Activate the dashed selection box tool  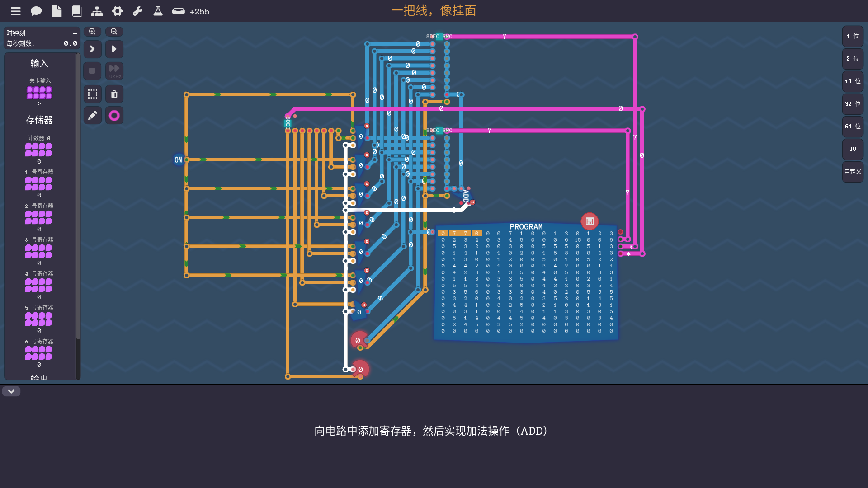pyautogui.click(x=93, y=94)
